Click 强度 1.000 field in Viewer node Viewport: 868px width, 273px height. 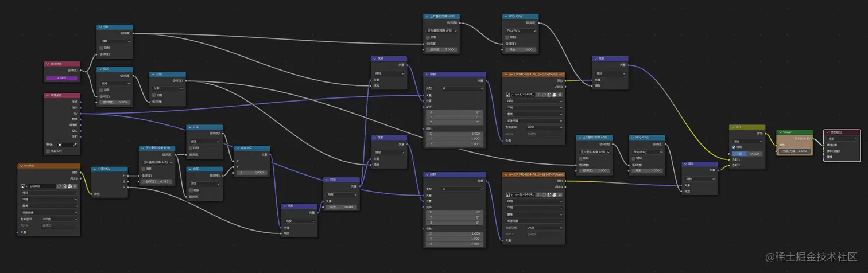coord(795,151)
